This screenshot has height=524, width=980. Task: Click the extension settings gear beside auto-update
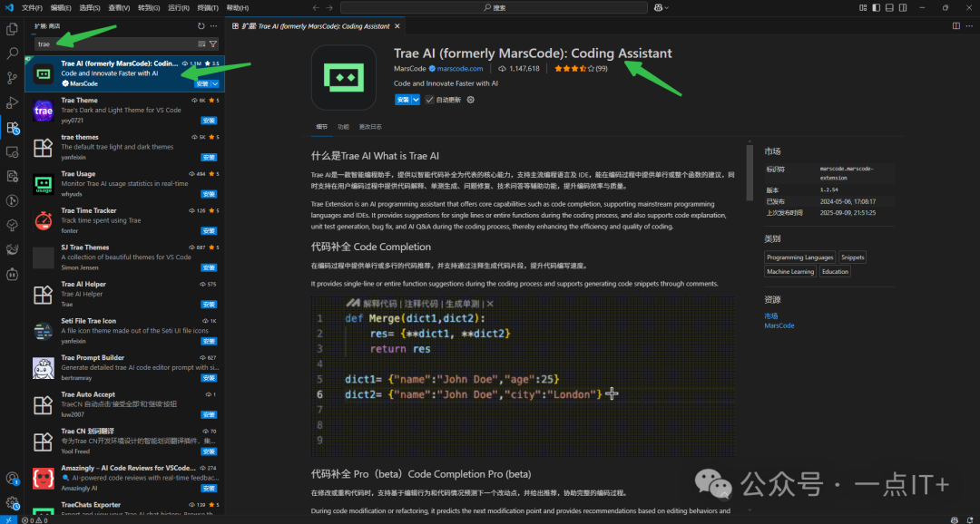tap(471, 100)
